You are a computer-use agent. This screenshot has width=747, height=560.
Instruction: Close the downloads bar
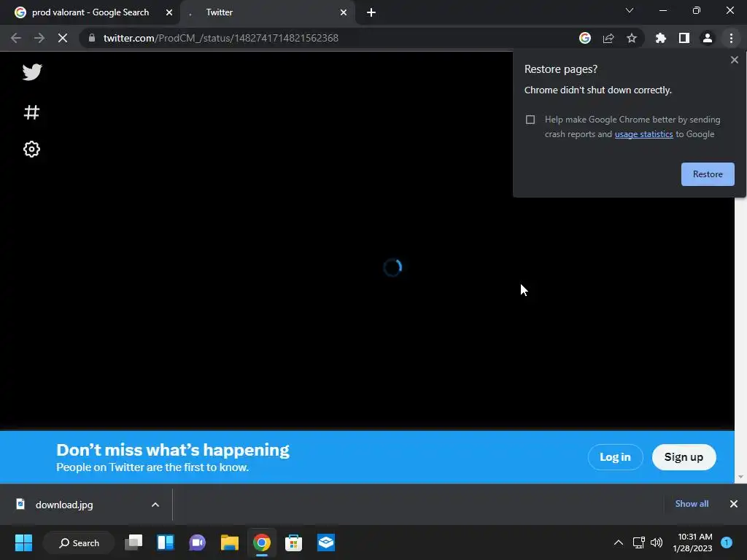point(734,504)
